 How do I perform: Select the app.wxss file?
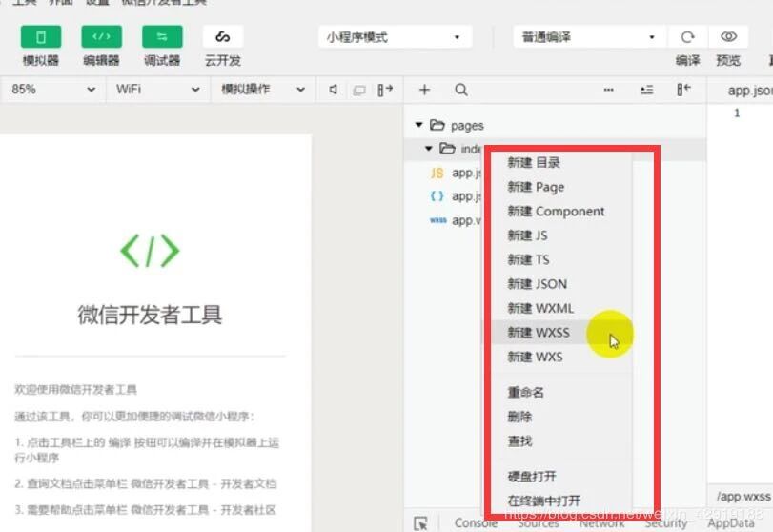pyautogui.click(x=456, y=220)
